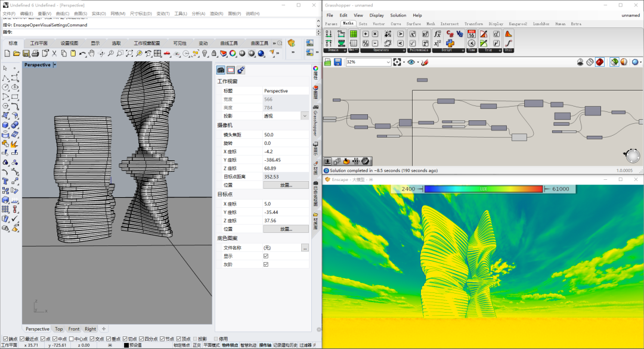
Task: Expand the Script panel plus in Grasshopper
Action: [x=463, y=50]
